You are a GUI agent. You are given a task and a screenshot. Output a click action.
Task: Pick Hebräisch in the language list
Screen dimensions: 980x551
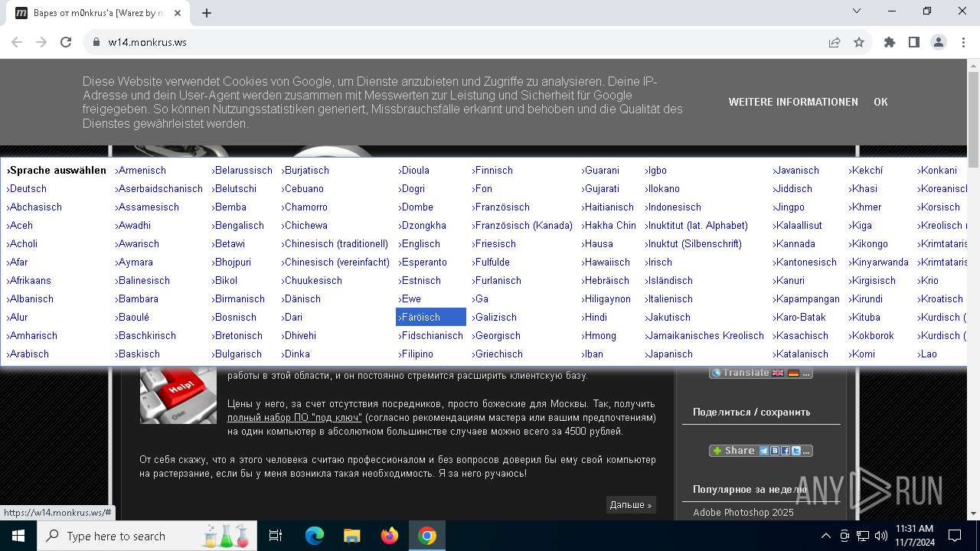pos(606,280)
